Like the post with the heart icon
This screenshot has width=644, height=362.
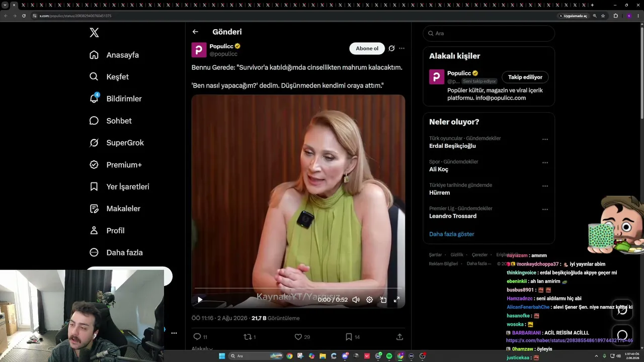(298, 337)
